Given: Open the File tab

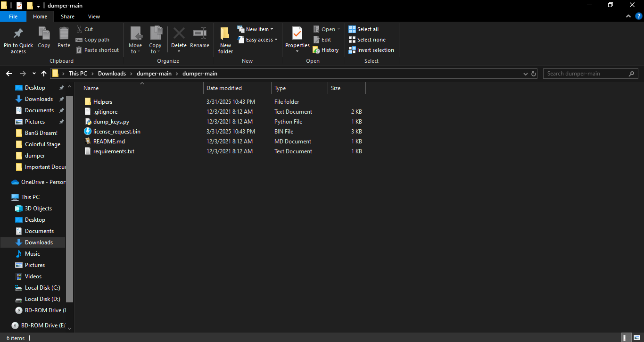Looking at the screenshot, I should coord(13,17).
